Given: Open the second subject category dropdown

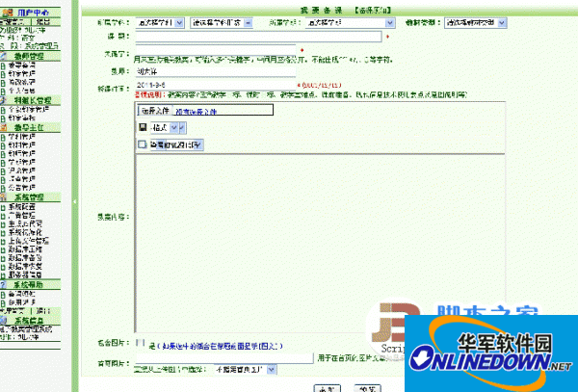Looking at the screenshot, I should (222, 23).
